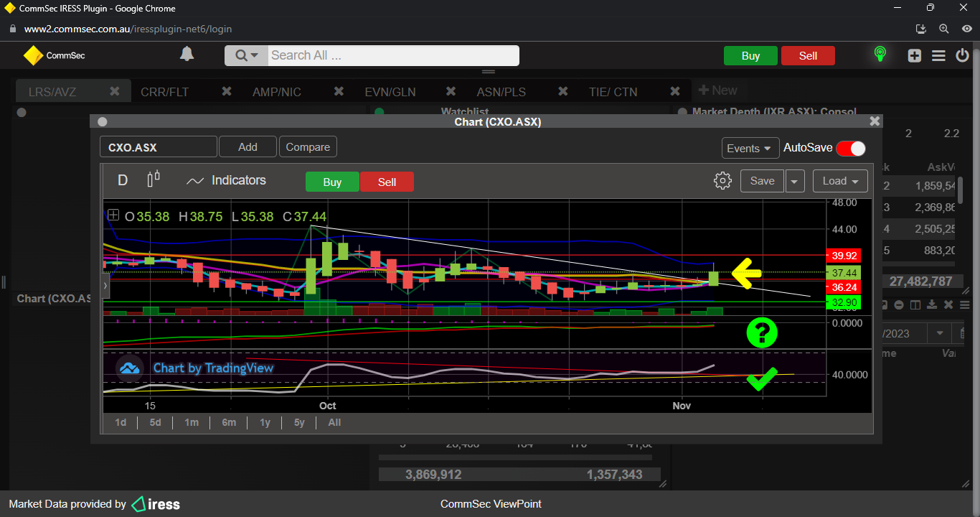980x517 pixels.
Task: Toggle the AutoSave switch
Action: coord(851,148)
